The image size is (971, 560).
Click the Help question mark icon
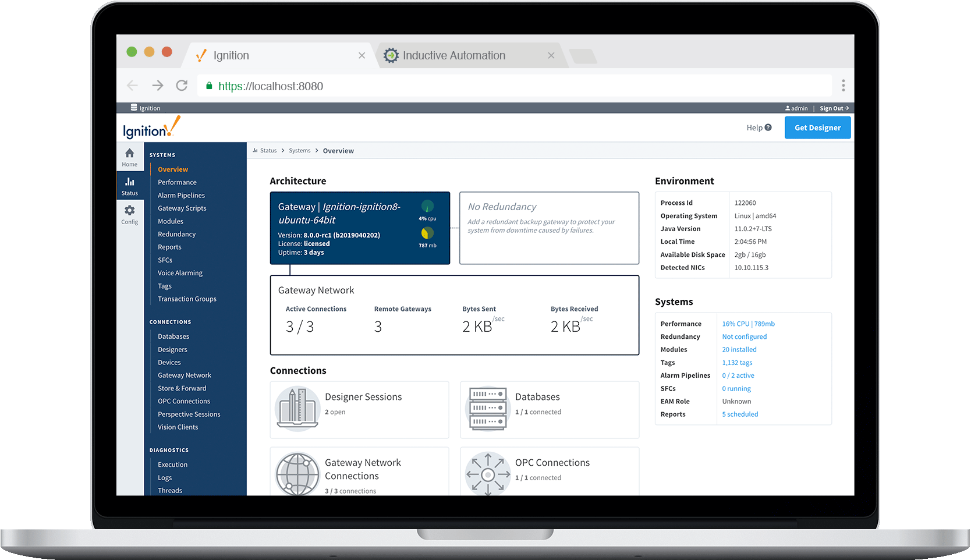point(768,127)
